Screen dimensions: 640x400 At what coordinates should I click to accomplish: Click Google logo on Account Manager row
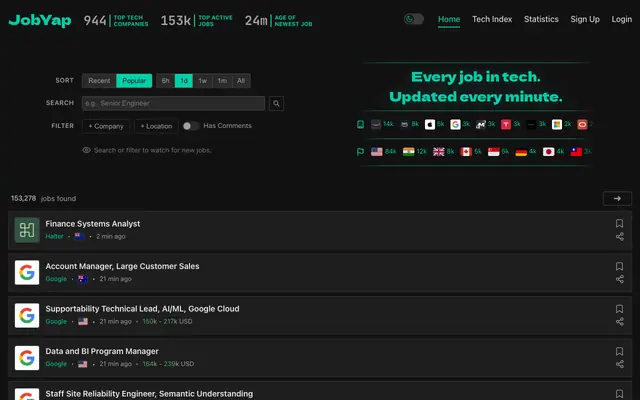27,273
